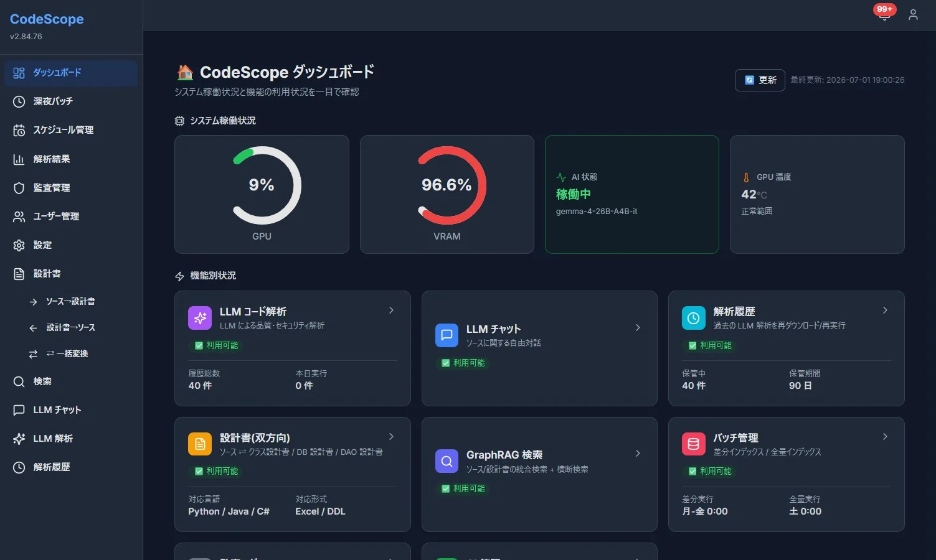This screenshot has height=560, width=936.
Task: Expand the LLM チャット card chevron
Action: pyautogui.click(x=638, y=328)
